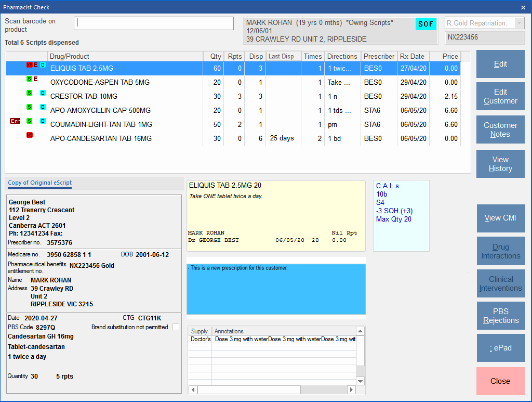This screenshot has height=402, width=532.
Task: Click the ePad button
Action: [x=500, y=348]
